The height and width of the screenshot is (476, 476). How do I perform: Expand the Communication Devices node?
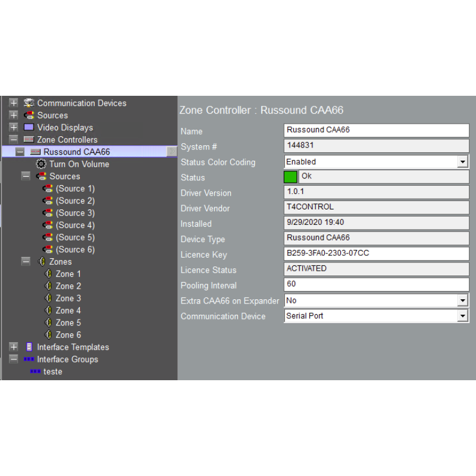13,103
